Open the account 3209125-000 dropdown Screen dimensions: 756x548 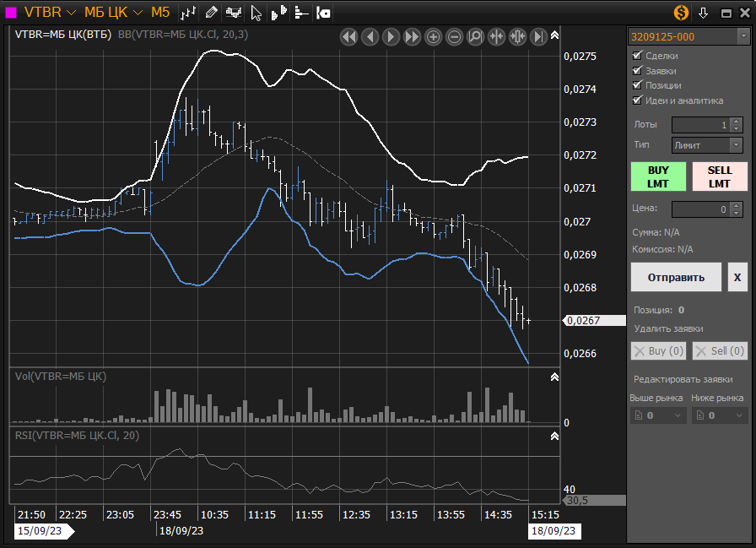click(x=688, y=36)
